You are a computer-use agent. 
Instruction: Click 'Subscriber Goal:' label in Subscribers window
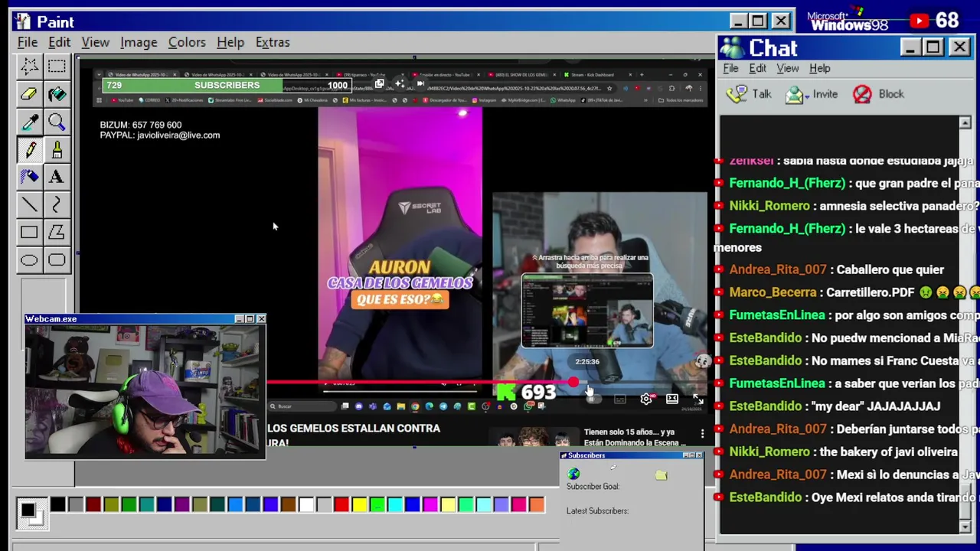point(593,487)
